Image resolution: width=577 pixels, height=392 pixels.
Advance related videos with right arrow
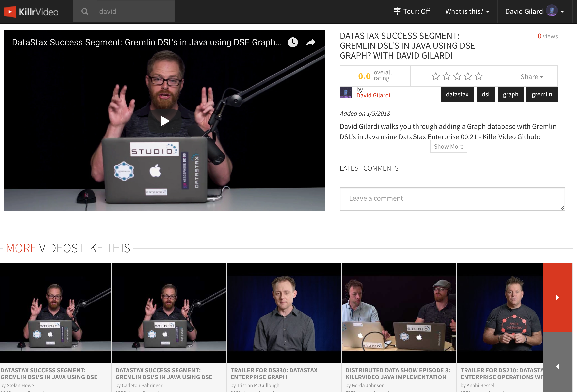coord(557,297)
